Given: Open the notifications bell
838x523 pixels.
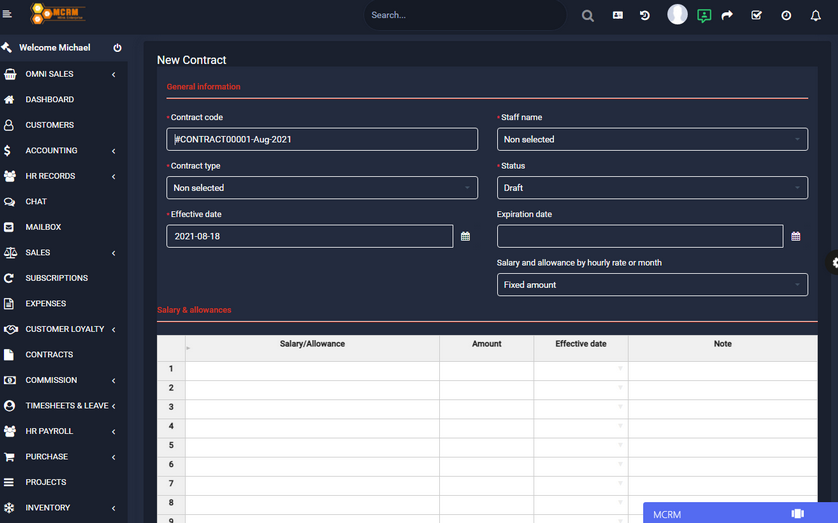Looking at the screenshot, I should [815, 15].
